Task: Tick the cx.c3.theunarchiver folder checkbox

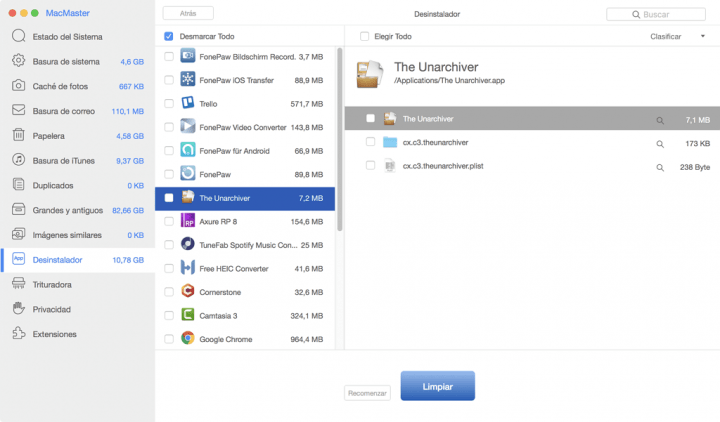Action: [370, 142]
